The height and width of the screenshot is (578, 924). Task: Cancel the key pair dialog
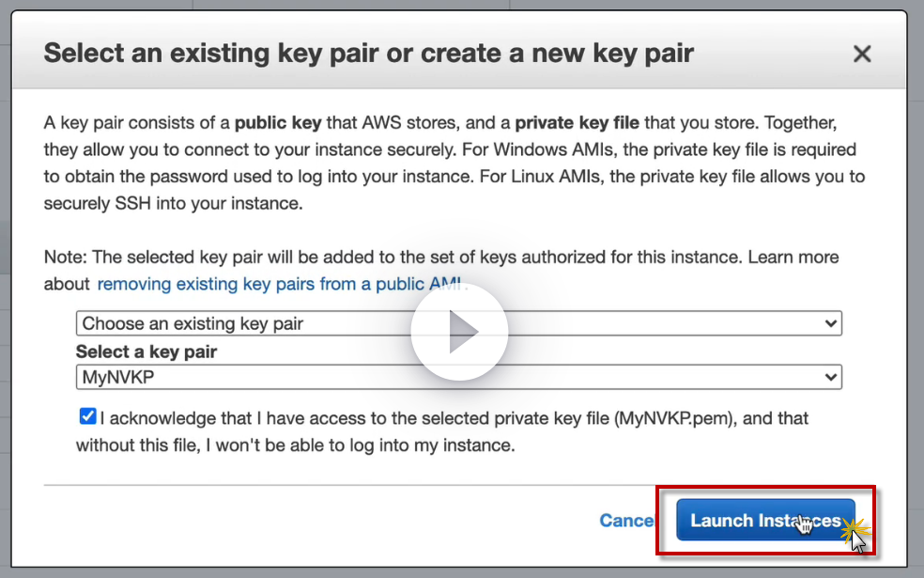pos(626,521)
